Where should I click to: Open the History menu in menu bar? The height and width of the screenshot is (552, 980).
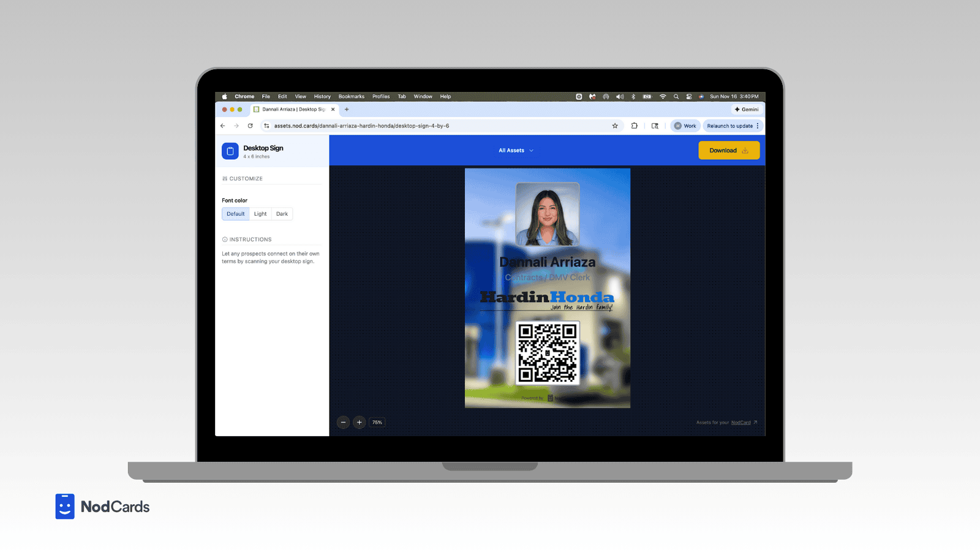[322, 96]
